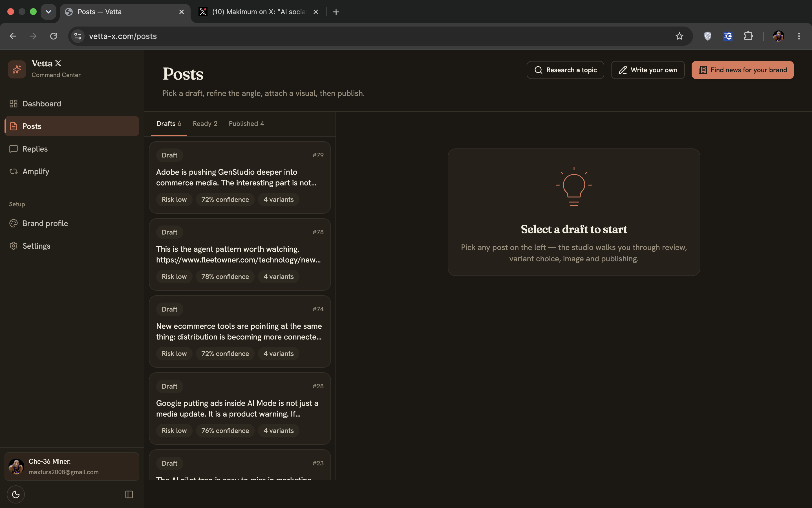Viewport: 812px width, 508px height.
Task: Click 76% confidence chip on draft #28
Action: pos(225,431)
